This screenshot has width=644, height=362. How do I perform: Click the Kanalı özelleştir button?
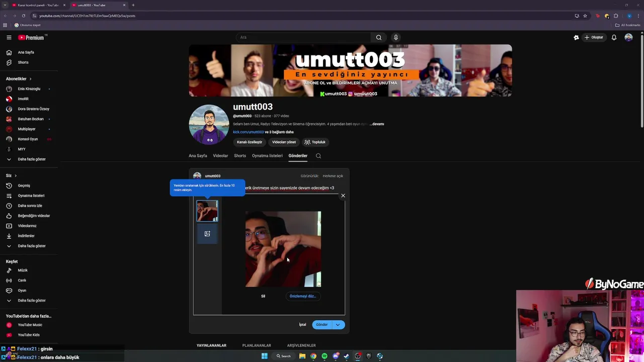250,142
